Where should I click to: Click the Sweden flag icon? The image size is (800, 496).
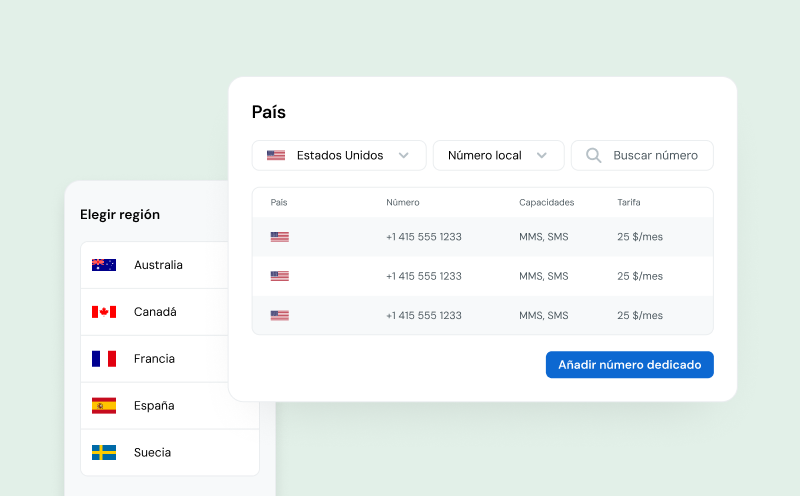104,453
